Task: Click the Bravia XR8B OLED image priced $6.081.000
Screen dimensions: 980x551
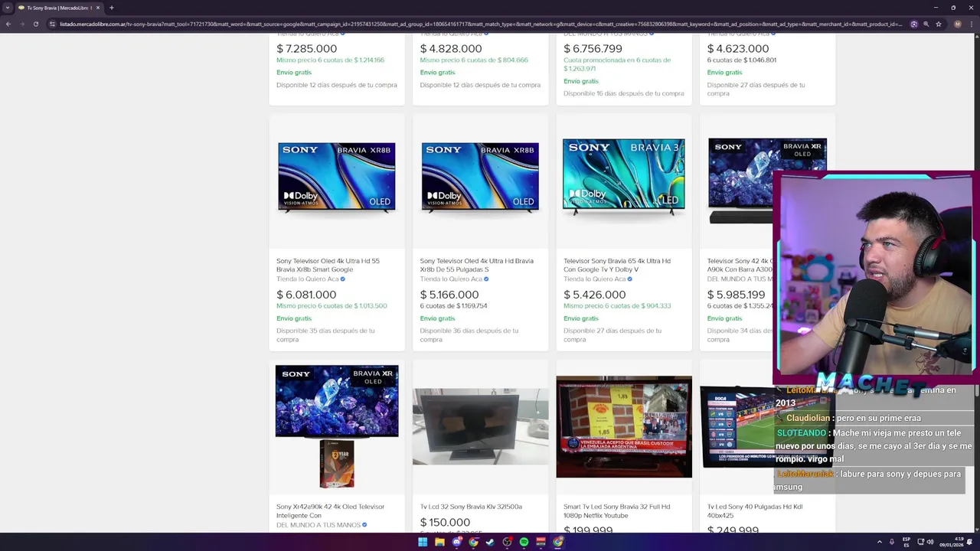Action: click(337, 177)
